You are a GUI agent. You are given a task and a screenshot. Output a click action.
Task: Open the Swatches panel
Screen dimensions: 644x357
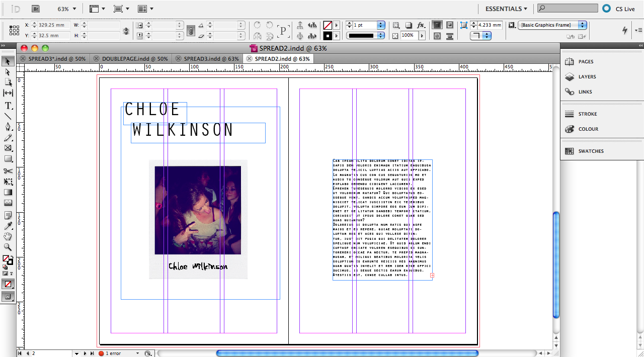[590, 151]
